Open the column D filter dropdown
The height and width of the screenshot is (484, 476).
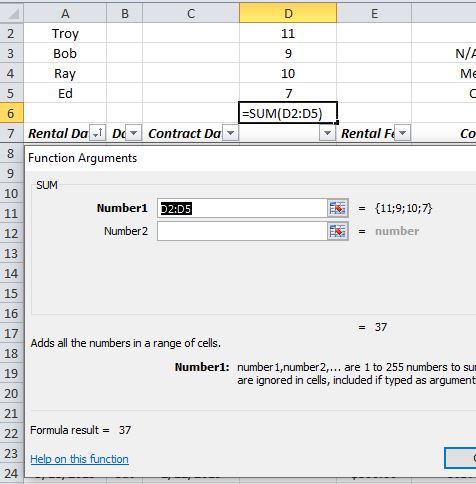click(327, 133)
